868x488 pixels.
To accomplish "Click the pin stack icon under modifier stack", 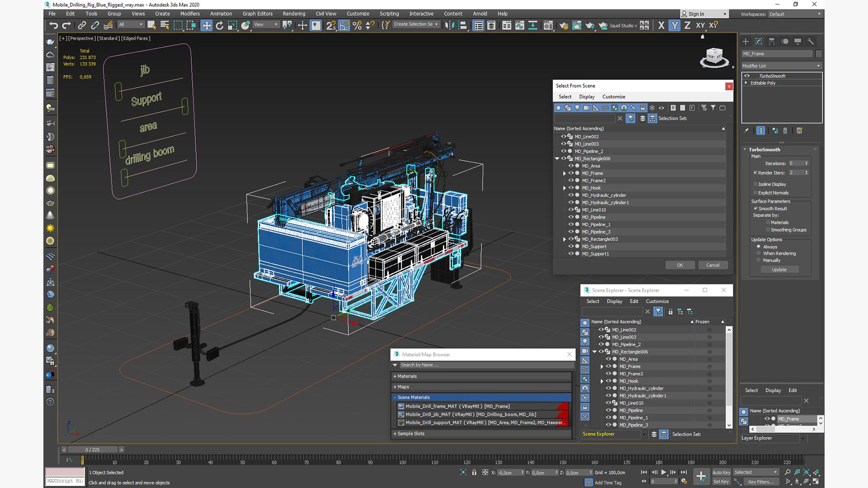I will [746, 131].
